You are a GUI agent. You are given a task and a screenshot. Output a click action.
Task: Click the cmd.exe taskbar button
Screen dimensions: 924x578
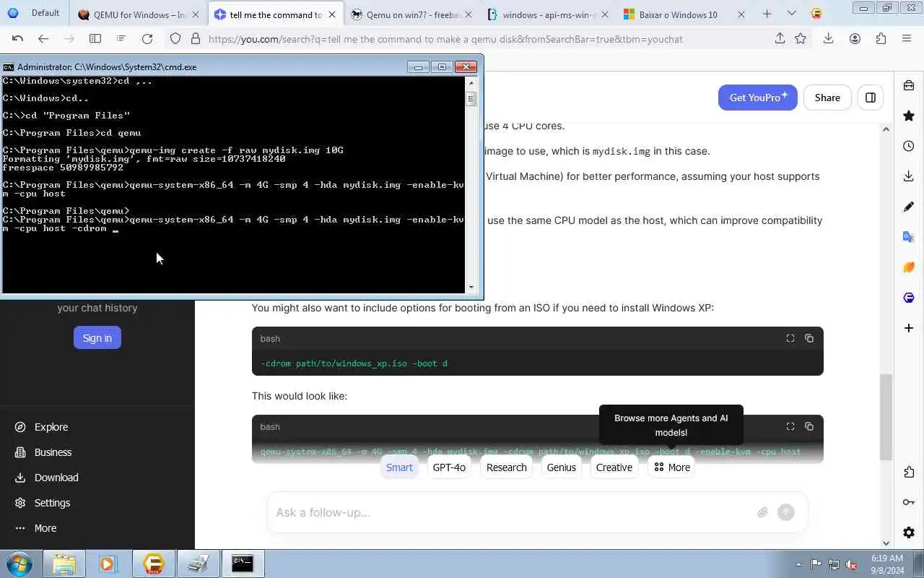(x=243, y=564)
